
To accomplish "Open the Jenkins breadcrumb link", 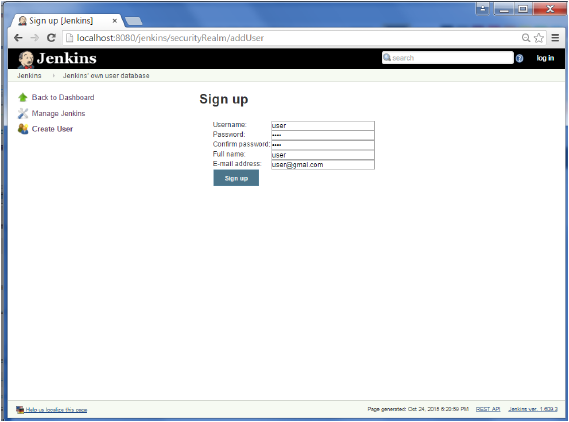I will point(29,75).
